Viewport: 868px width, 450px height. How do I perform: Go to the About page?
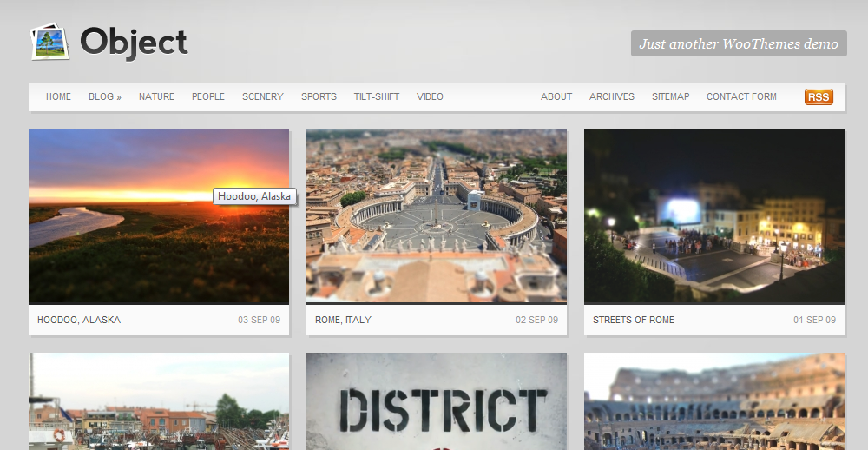(x=556, y=96)
